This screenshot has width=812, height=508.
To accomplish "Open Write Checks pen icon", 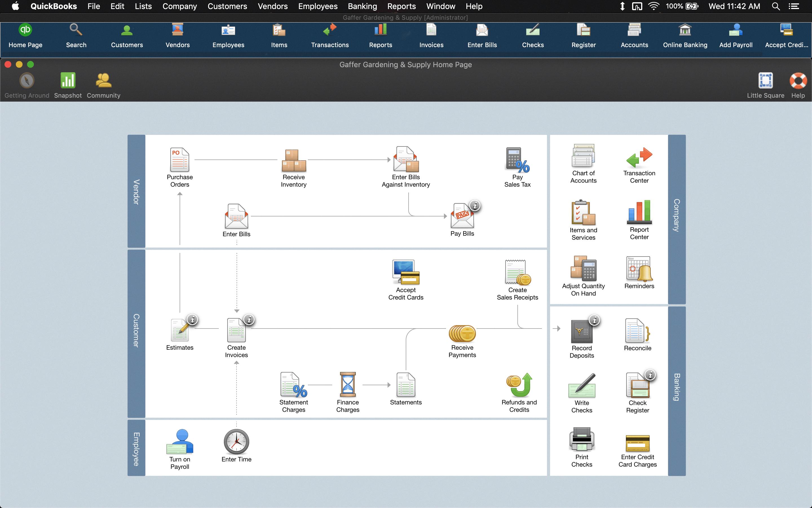I will [582, 385].
